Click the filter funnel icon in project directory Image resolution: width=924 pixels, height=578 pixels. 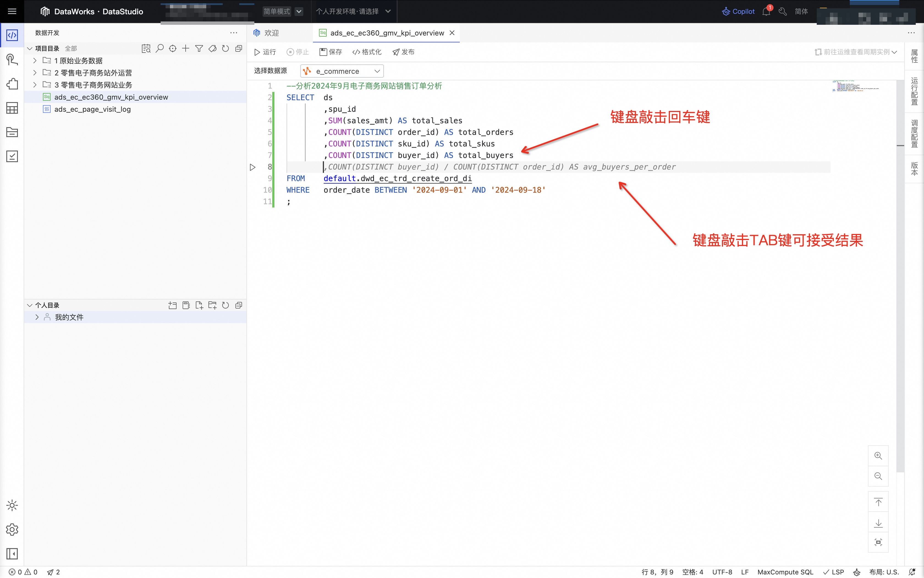coord(199,48)
